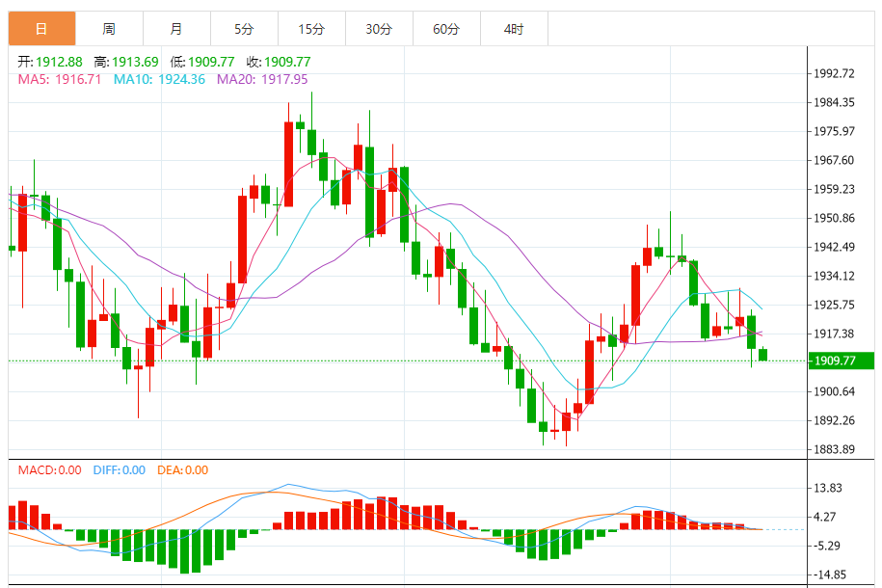
Task: Switch to the 周 weekly tab
Action: click(x=109, y=29)
